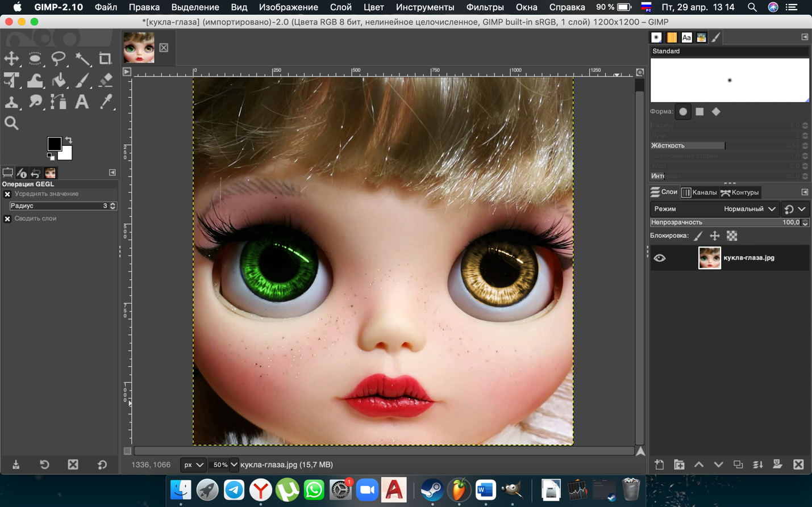Toggle lock pixels for the layer
The width and height of the screenshot is (812, 507).
pyautogui.click(x=698, y=236)
